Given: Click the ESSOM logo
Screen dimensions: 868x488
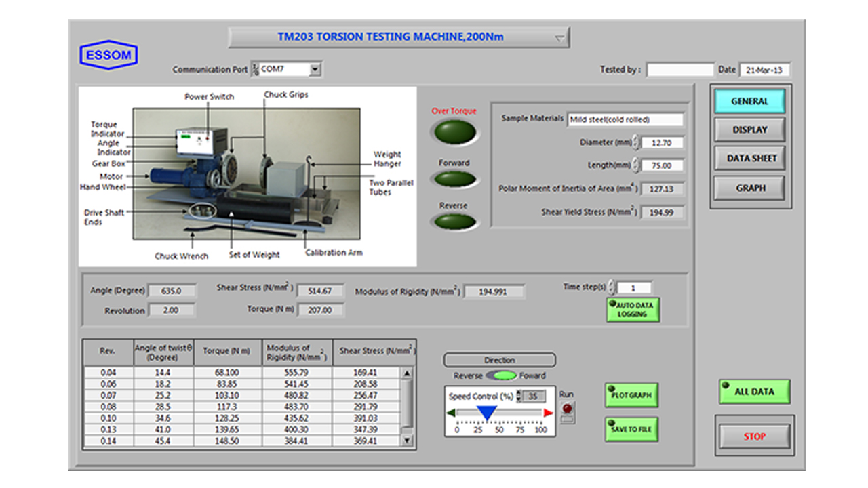Looking at the screenshot, I should 108,55.
